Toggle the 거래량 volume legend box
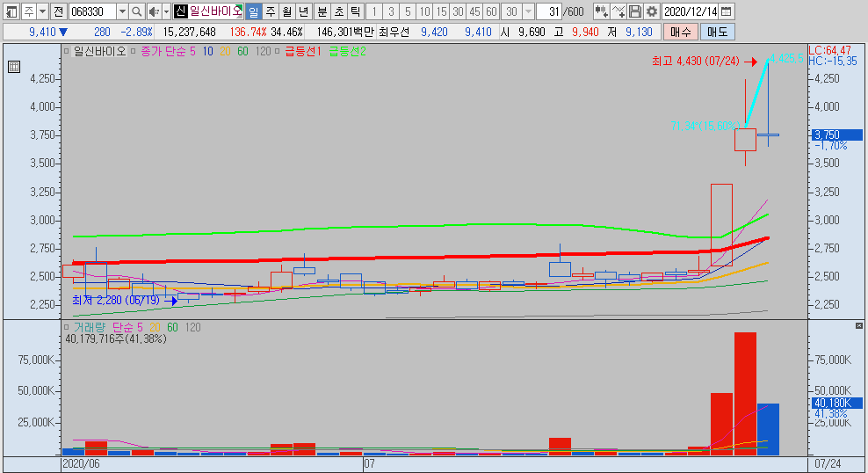Screen dimensions: 868x473 [67, 327]
